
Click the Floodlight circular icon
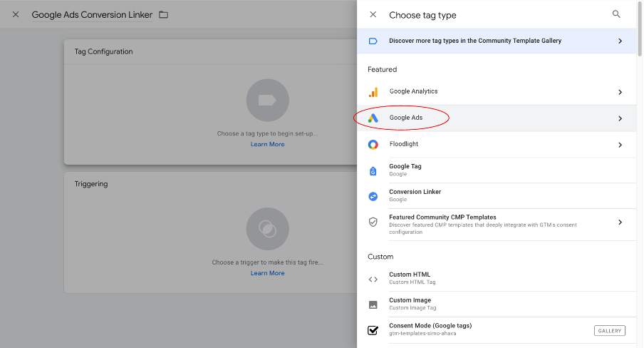coord(373,145)
